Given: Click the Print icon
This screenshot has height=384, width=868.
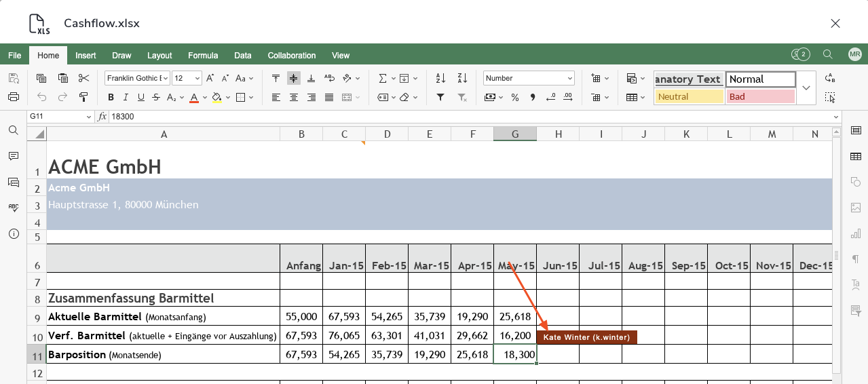Looking at the screenshot, I should click(14, 97).
